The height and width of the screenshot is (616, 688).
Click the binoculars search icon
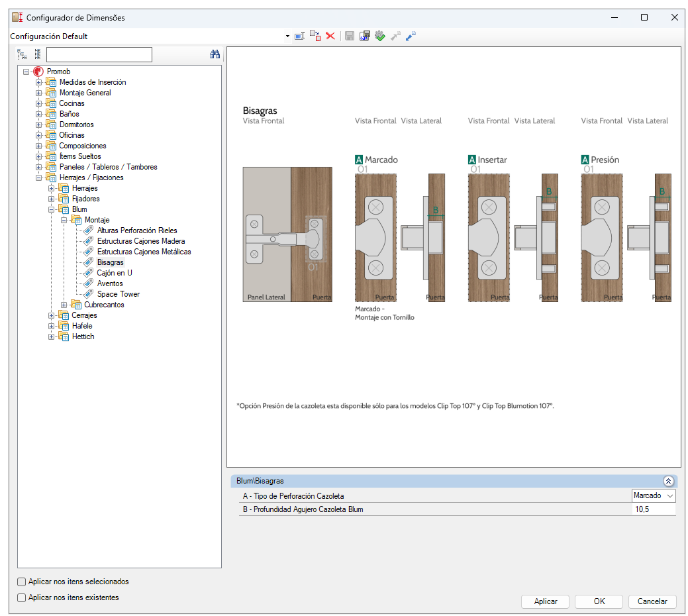215,54
